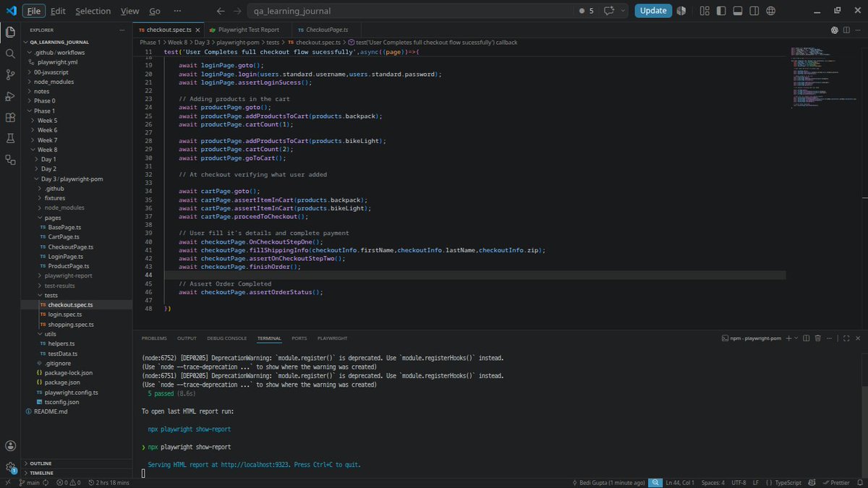Click the code minimap overview
The height and width of the screenshot is (488, 868).
pyautogui.click(x=823, y=78)
